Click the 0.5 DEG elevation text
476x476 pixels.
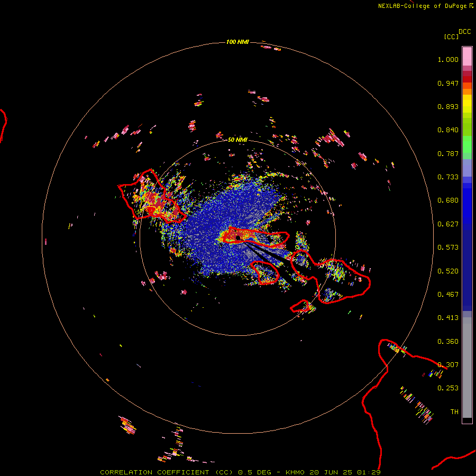[x=254, y=472]
